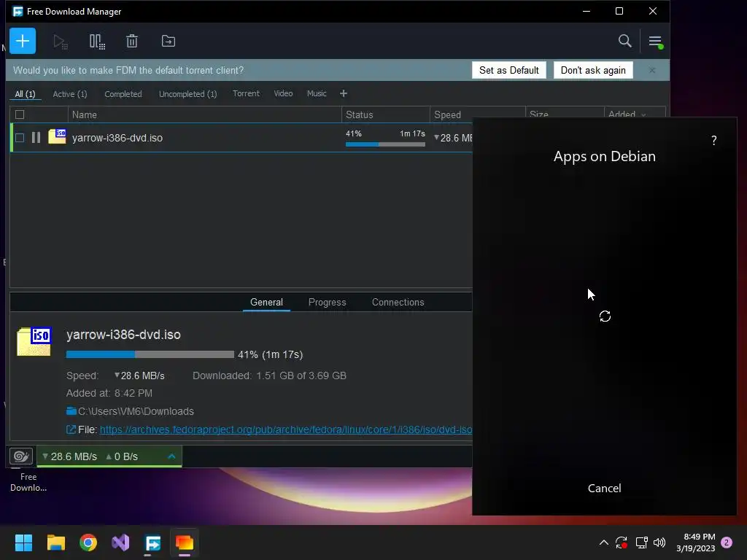Viewport: 747px width, 560px height.
Task: Open notification center badge
Action: point(727,542)
